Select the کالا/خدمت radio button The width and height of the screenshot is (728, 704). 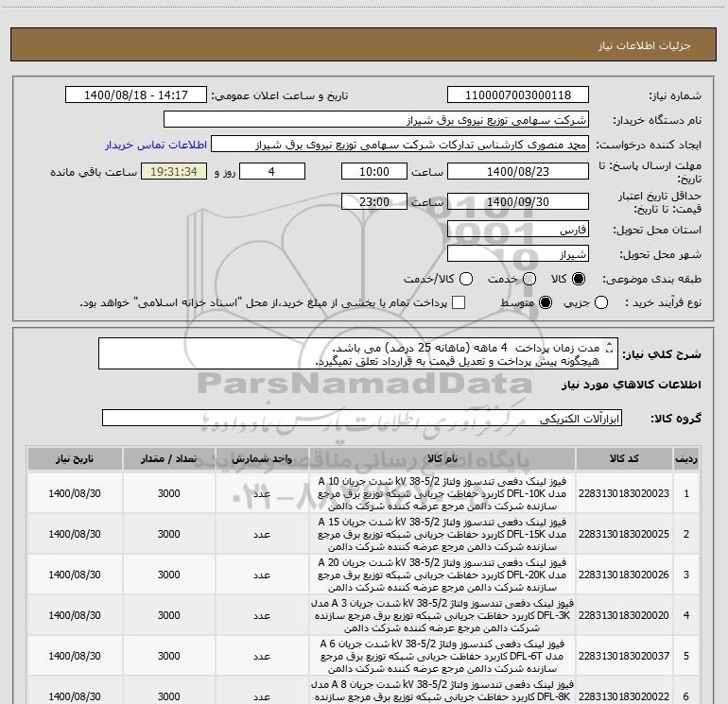466,279
